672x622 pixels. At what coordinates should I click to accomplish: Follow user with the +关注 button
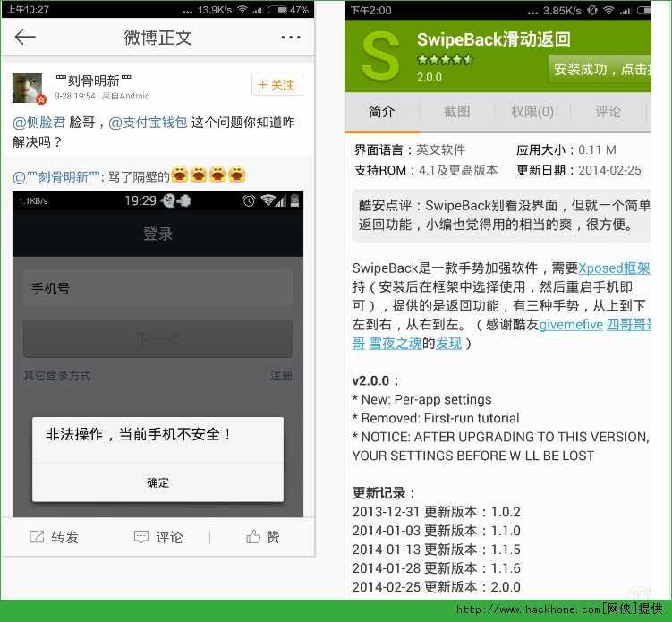(276, 84)
